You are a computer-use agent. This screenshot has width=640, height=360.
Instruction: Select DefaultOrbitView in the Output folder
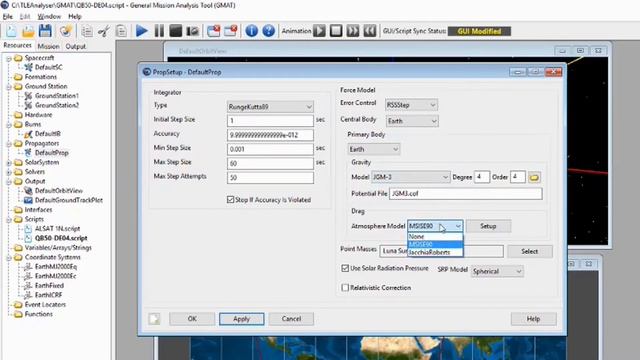point(58,191)
